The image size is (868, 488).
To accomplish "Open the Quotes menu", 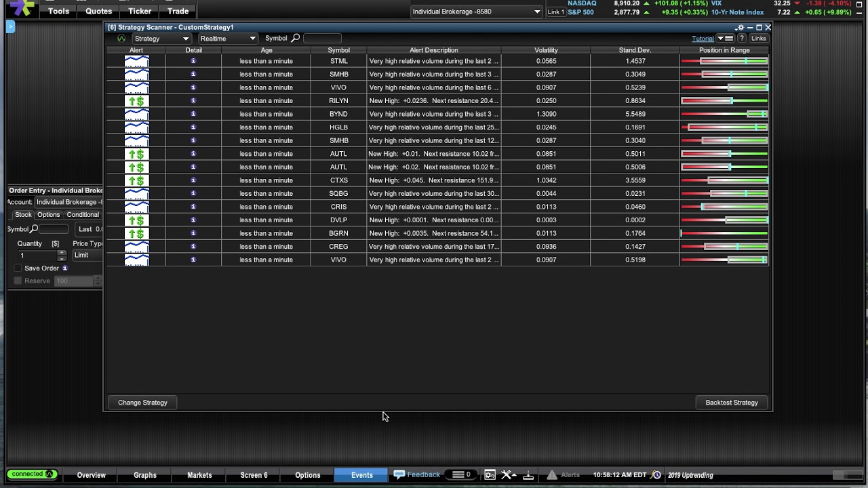I will [x=98, y=11].
